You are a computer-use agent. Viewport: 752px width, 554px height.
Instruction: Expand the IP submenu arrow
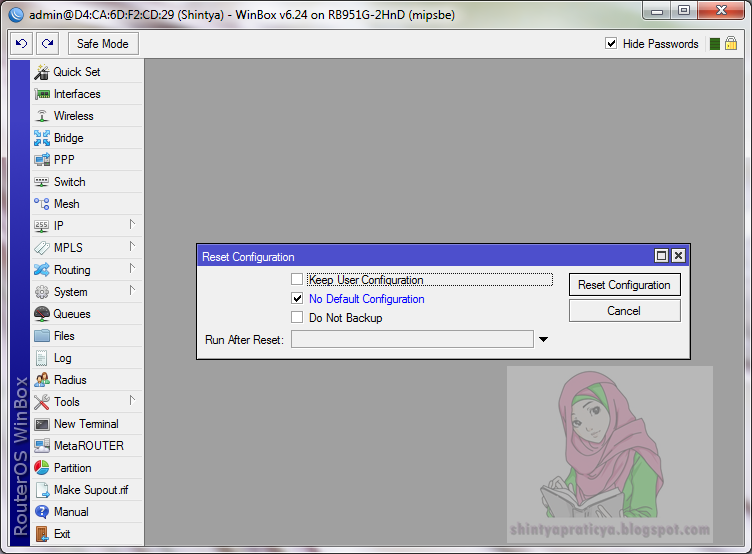pyautogui.click(x=132, y=224)
